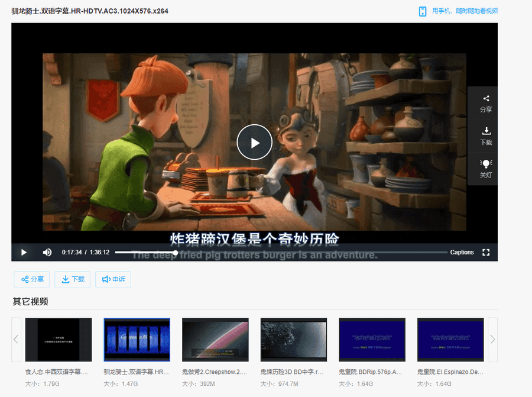Image resolution: width=532 pixels, height=397 pixels.
Task: Click the title 鬼做秀2.Creepshow.2....
Action: pyautogui.click(x=215, y=372)
